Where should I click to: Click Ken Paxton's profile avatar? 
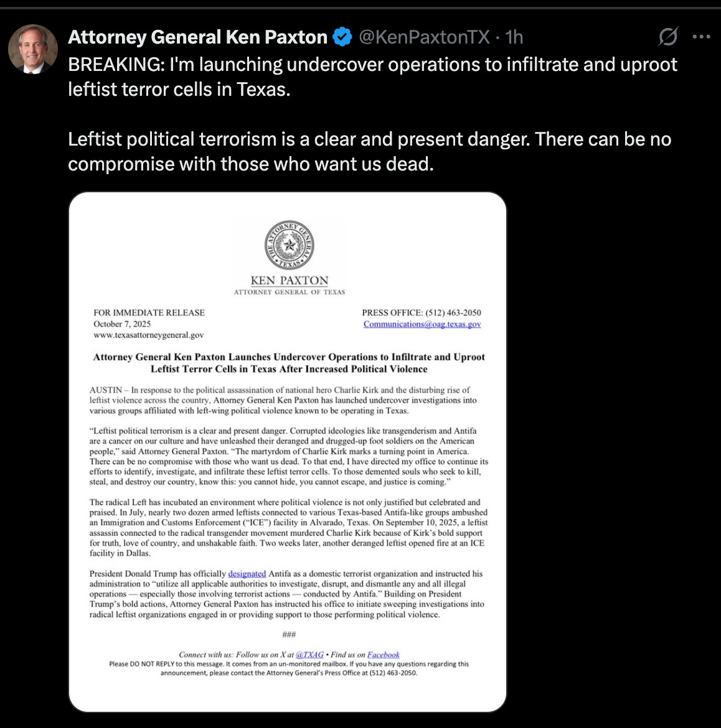point(32,49)
